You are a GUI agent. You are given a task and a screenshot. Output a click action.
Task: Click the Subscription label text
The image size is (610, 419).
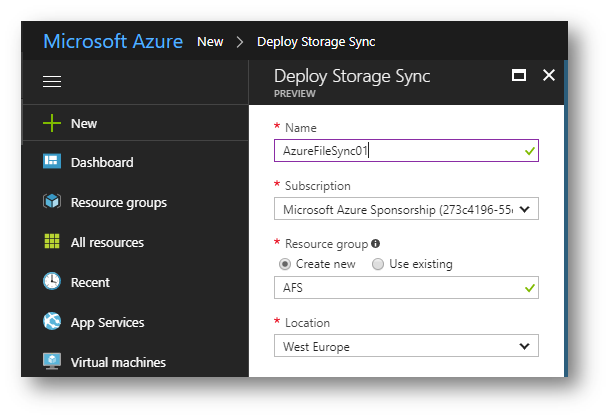[x=318, y=186]
